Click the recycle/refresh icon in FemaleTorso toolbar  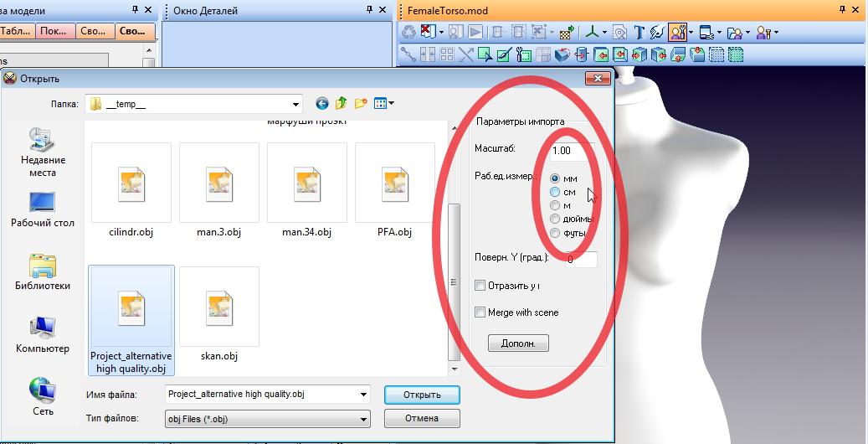408,32
